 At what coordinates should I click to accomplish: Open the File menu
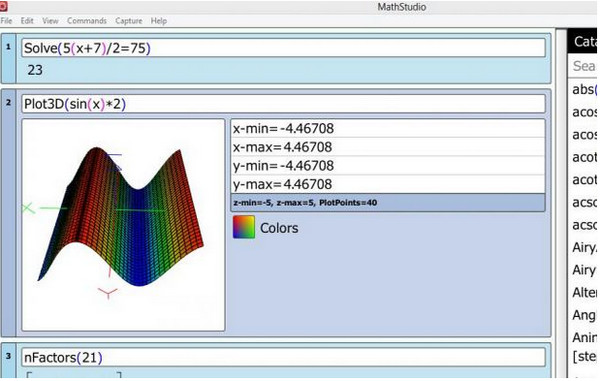pyautogui.click(x=6, y=21)
